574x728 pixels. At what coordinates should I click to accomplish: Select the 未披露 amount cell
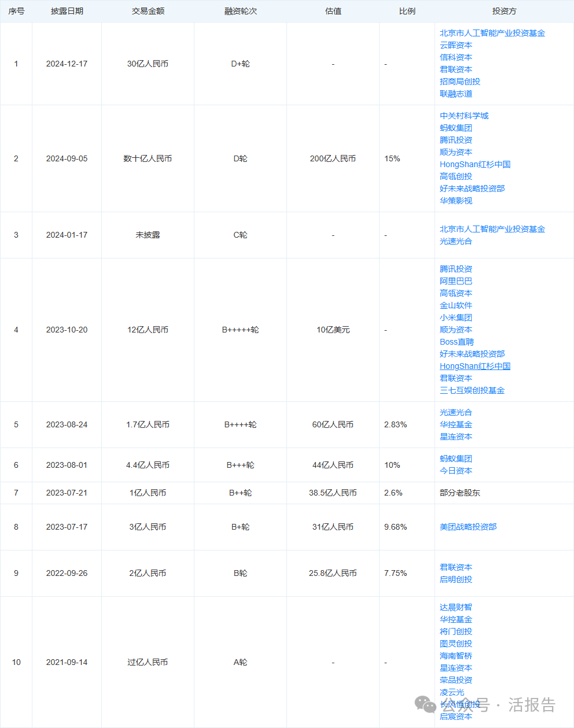click(148, 235)
